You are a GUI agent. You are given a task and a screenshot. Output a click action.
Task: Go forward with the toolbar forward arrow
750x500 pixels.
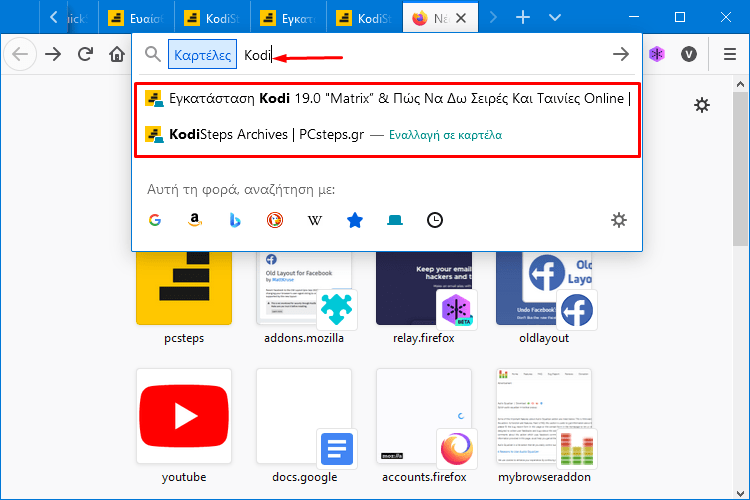tap(53, 54)
